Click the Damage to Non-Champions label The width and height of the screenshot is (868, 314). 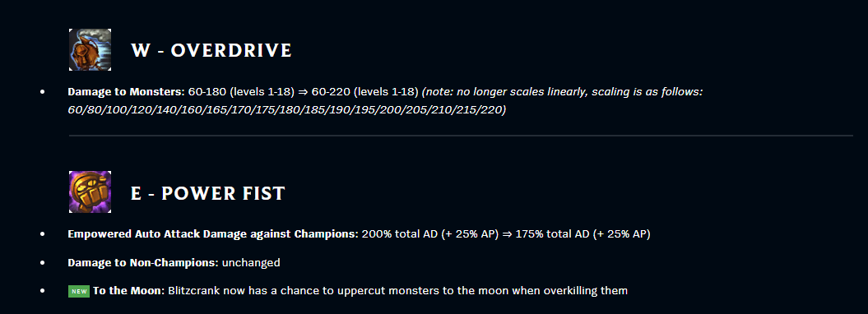click(143, 262)
